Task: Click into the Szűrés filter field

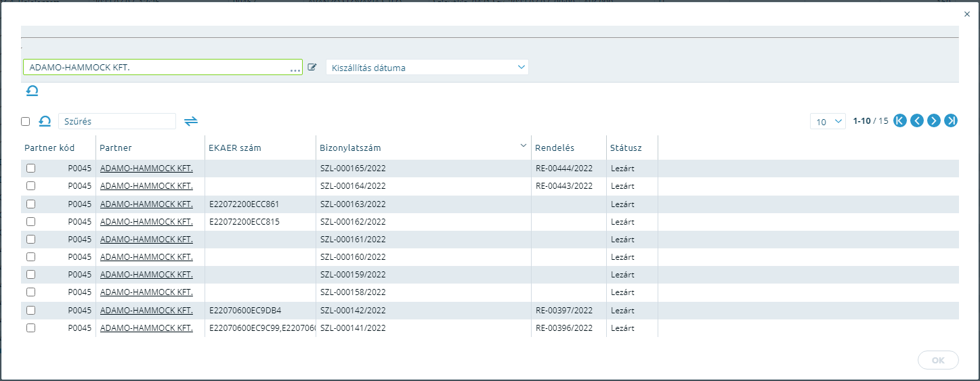Action: pyautogui.click(x=117, y=121)
